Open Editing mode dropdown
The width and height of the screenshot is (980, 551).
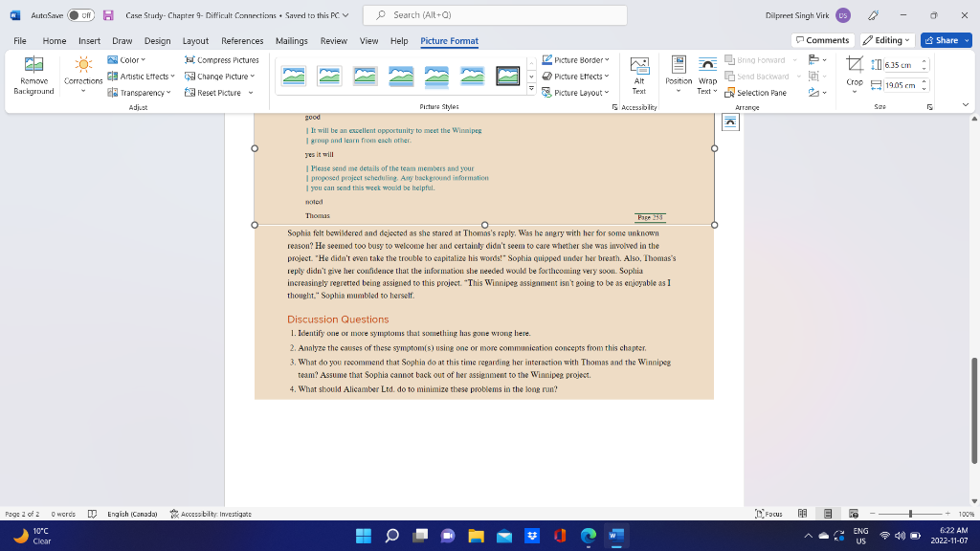point(887,40)
